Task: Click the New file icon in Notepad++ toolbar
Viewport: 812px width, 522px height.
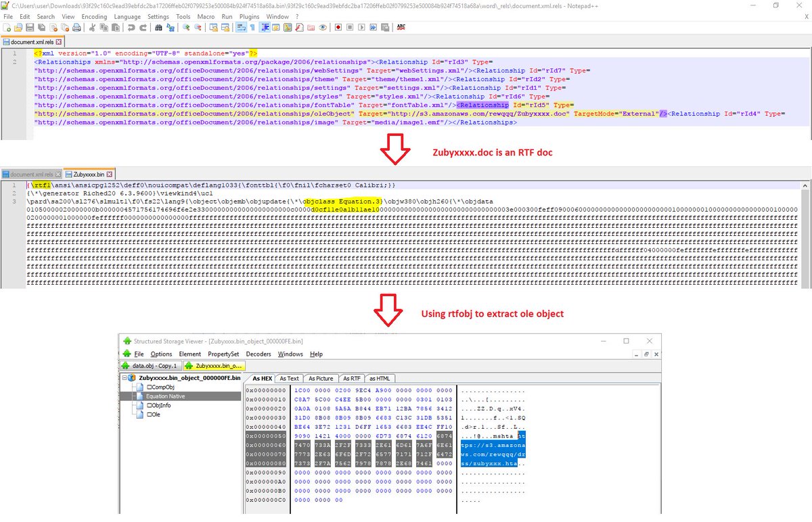Action: pyautogui.click(x=6, y=27)
